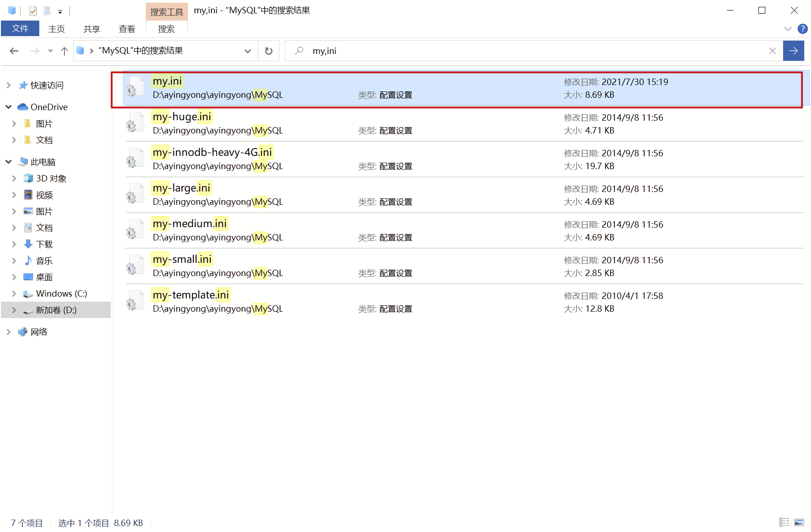This screenshot has width=811, height=532.
Task: Open the quick access toolbar customize dropdown
Action: [60, 12]
